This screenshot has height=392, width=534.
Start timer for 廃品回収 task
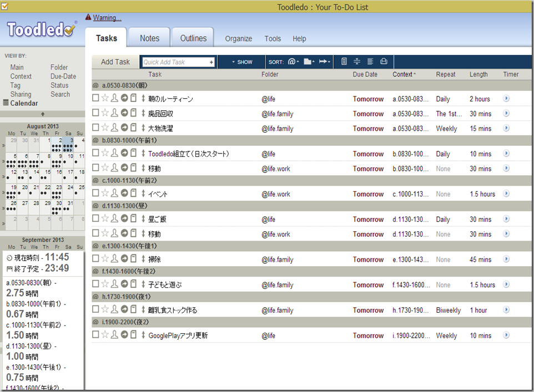pyautogui.click(x=506, y=113)
